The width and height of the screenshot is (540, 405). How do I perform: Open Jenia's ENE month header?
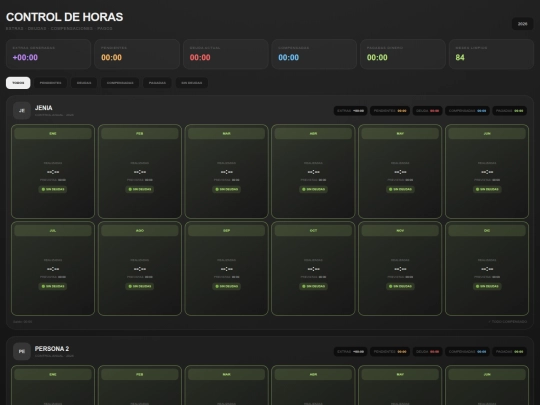click(x=53, y=134)
